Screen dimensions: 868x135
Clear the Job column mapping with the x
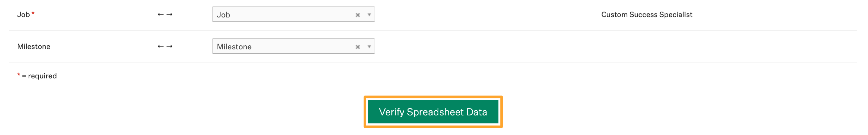358,15
